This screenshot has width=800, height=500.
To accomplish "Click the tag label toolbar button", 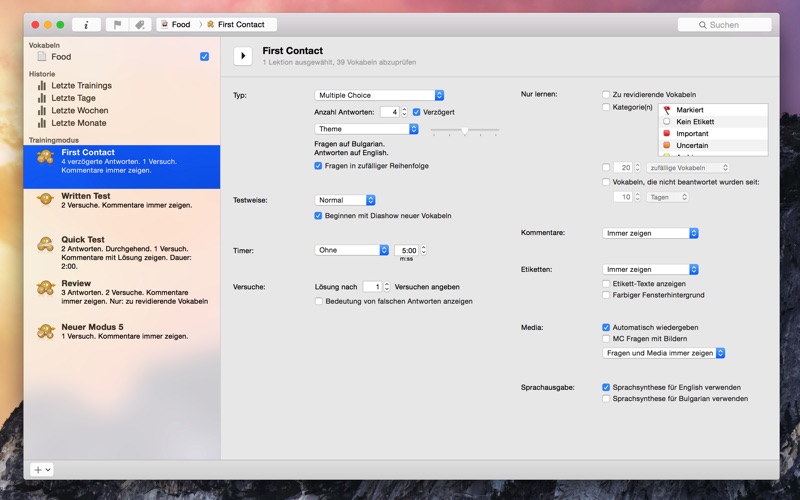I will (x=140, y=24).
